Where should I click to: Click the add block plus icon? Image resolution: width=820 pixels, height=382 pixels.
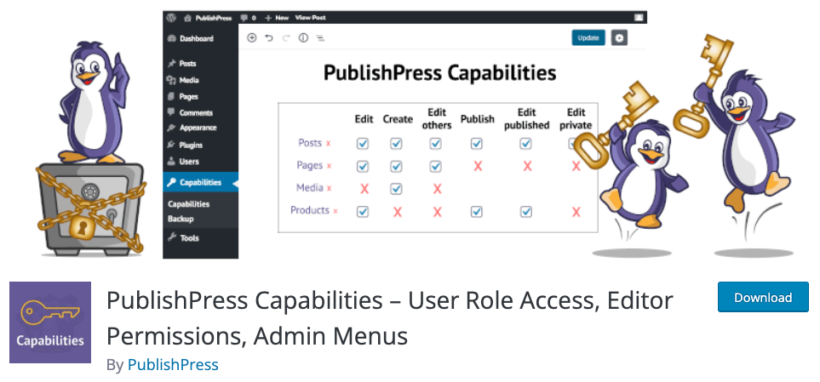tap(252, 38)
